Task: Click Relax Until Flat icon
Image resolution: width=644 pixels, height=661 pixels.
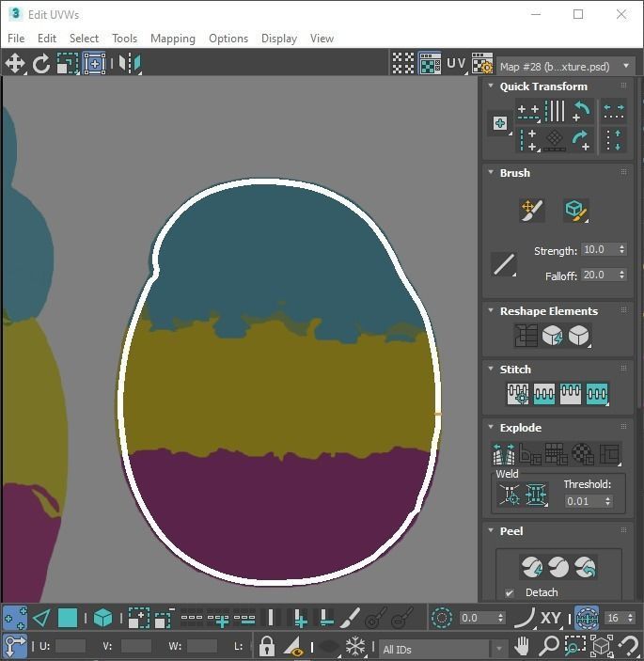Action: coord(552,336)
